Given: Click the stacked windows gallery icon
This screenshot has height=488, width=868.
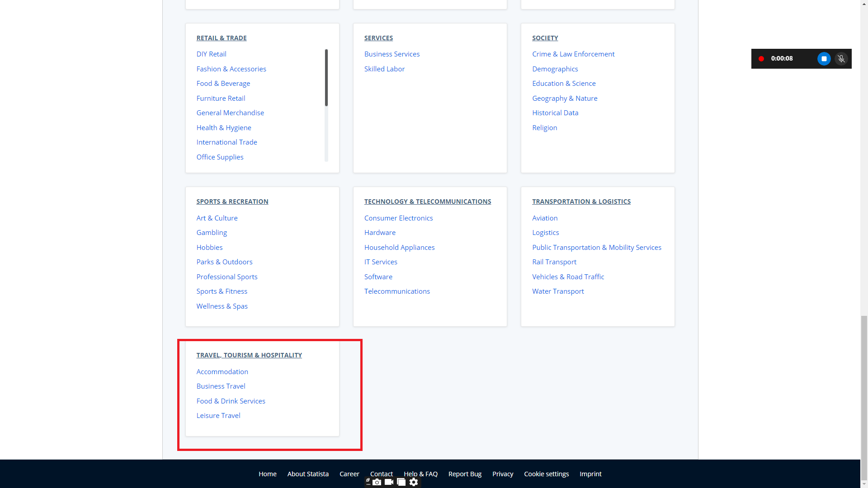Looking at the screenshot, I should pos(401,482).
